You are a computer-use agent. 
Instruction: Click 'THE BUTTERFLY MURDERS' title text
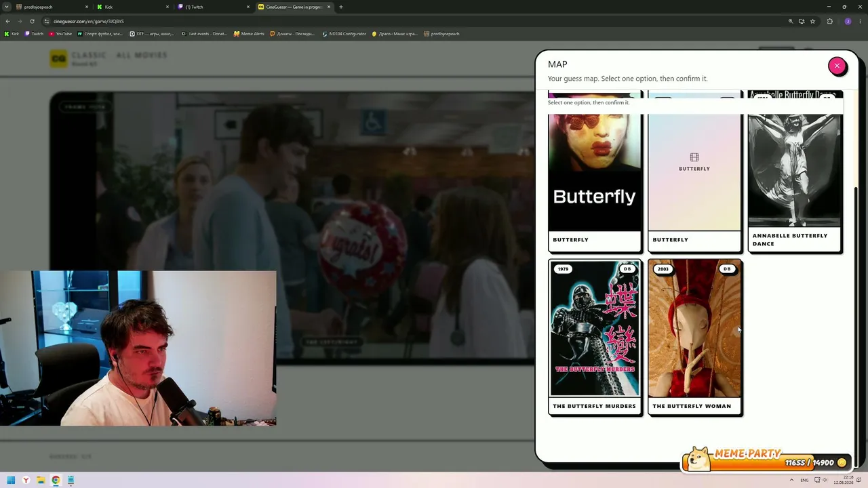tap(594, 406)
